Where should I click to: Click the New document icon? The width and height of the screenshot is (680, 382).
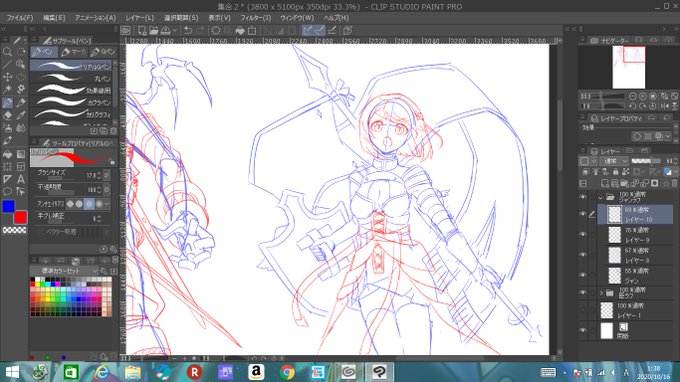142,30
